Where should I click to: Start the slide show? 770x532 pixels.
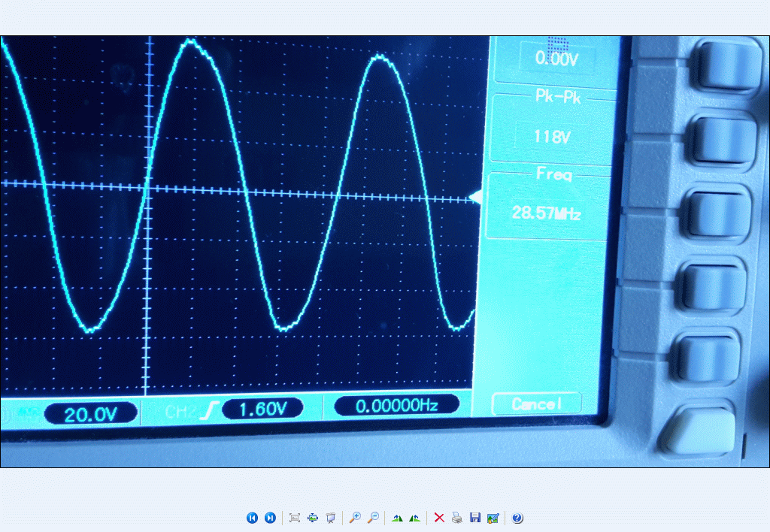[x=330, y=518]
